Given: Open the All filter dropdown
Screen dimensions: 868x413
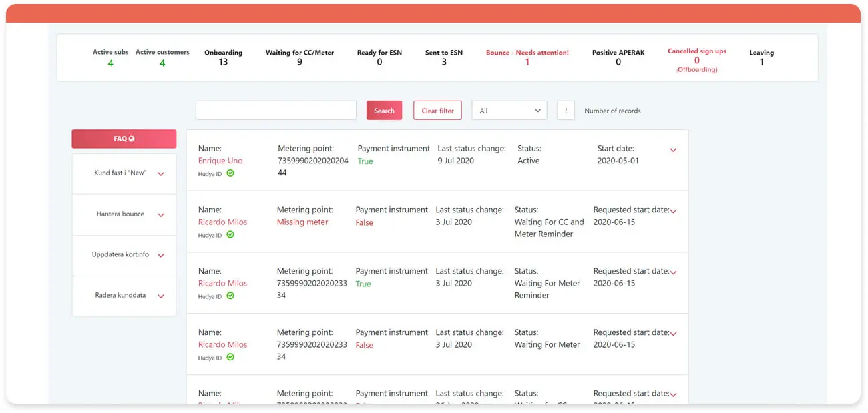Looking at the screenshot, I should 509,111.
